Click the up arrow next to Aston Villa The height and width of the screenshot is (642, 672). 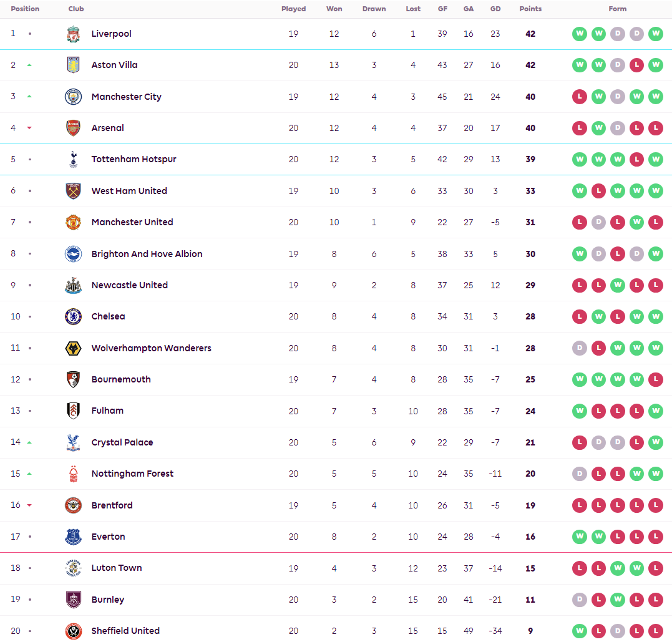(29, 65)
